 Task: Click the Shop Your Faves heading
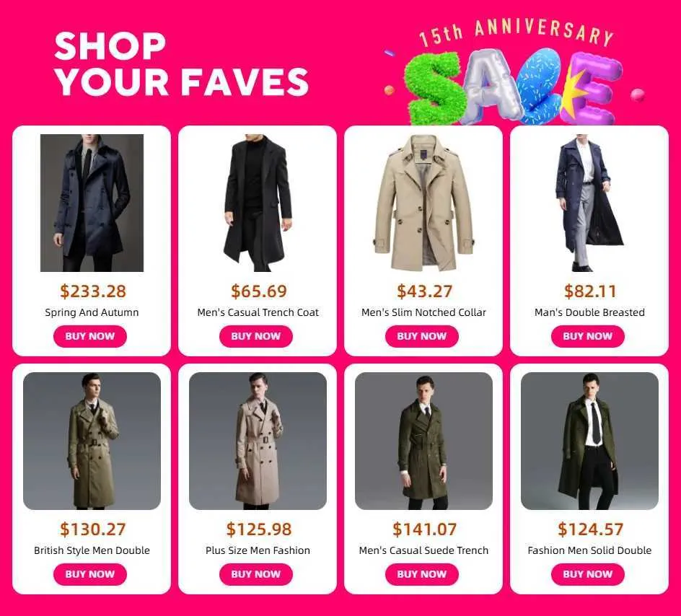pos(181,63)
